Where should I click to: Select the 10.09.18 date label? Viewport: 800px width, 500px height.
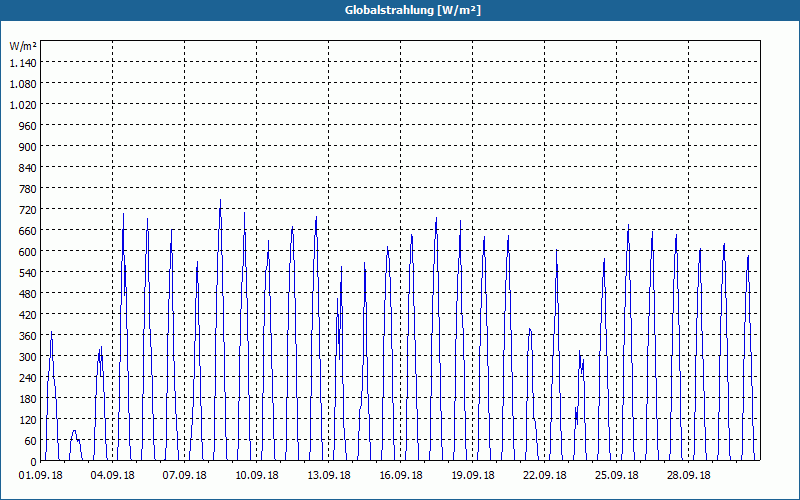pos(257,476)
